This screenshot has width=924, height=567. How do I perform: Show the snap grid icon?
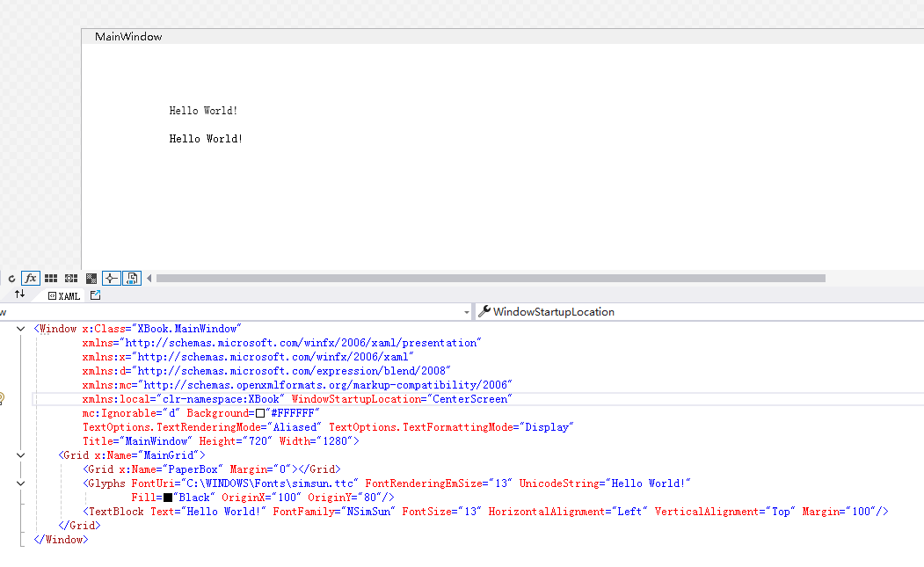[x=51, y=278]
